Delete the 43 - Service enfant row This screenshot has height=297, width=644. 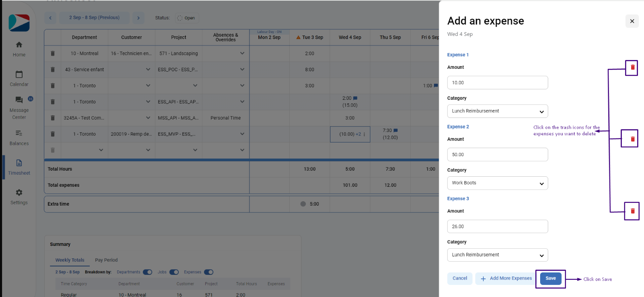click(x=53, y=69)
